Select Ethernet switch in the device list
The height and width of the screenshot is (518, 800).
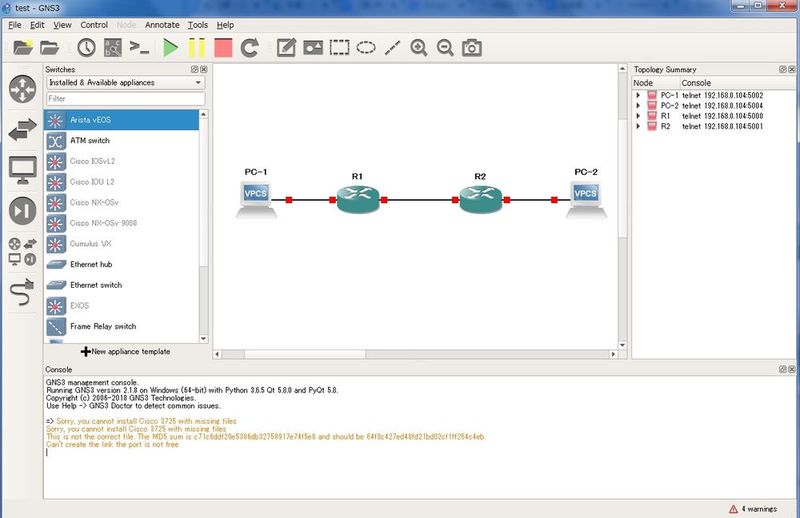tap(96, 285)
